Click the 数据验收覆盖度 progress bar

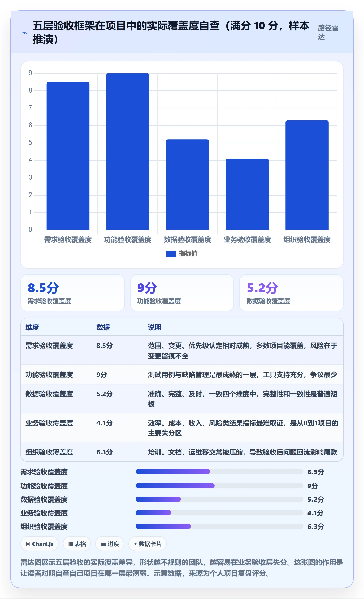coord(219,499)
